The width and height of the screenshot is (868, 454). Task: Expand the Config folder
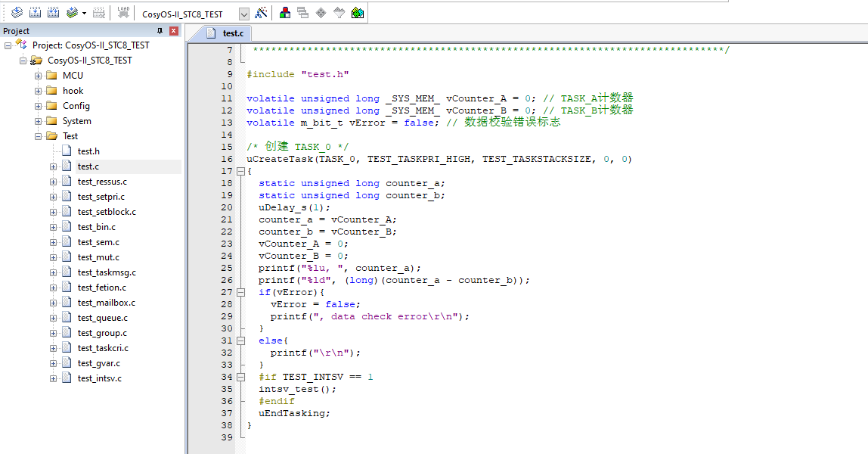click(38, 106)
